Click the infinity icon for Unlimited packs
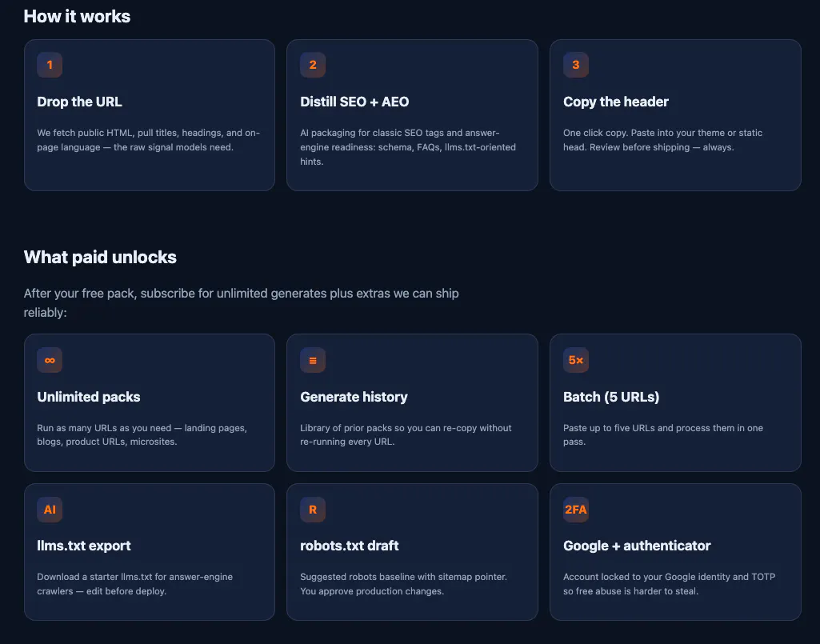The image size is (820, 644). click(x=50, y=360)
